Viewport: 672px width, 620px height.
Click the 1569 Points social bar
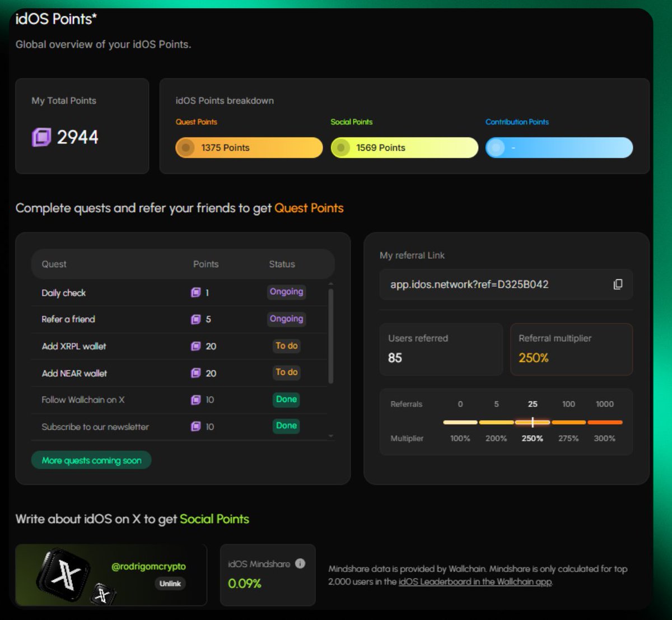(404, 148)
